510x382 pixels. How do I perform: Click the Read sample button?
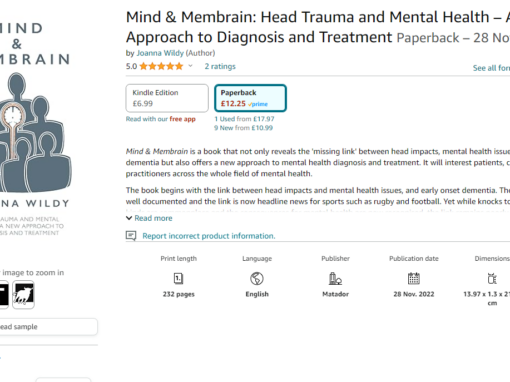point(47,327)
